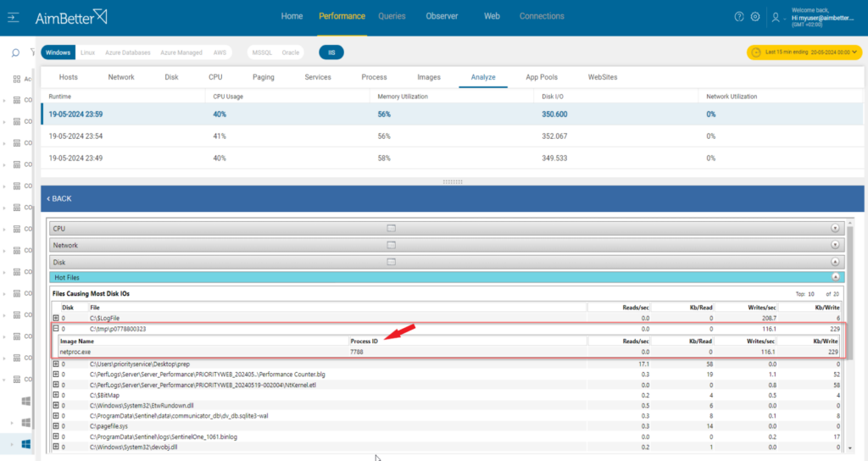868x461 pixels.
Task: Collapse the Hot Files section arrow
Action: [x=835, y=277]
